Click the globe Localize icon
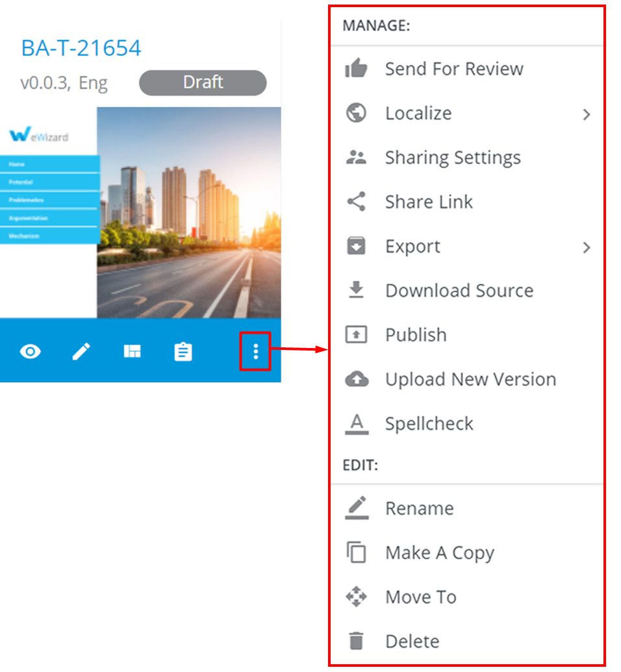The image size is (621, 672). coord(356,113)
